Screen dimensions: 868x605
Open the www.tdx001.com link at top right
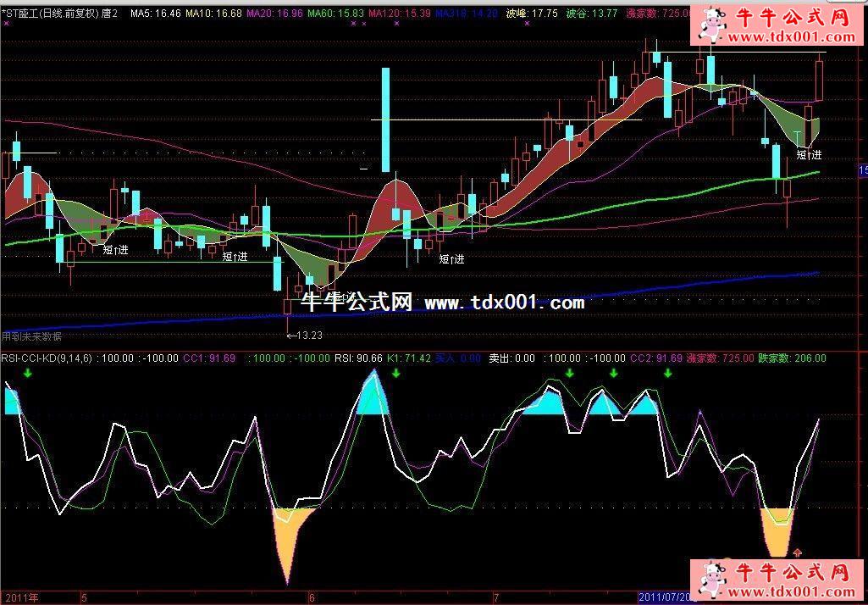point(788,37)
